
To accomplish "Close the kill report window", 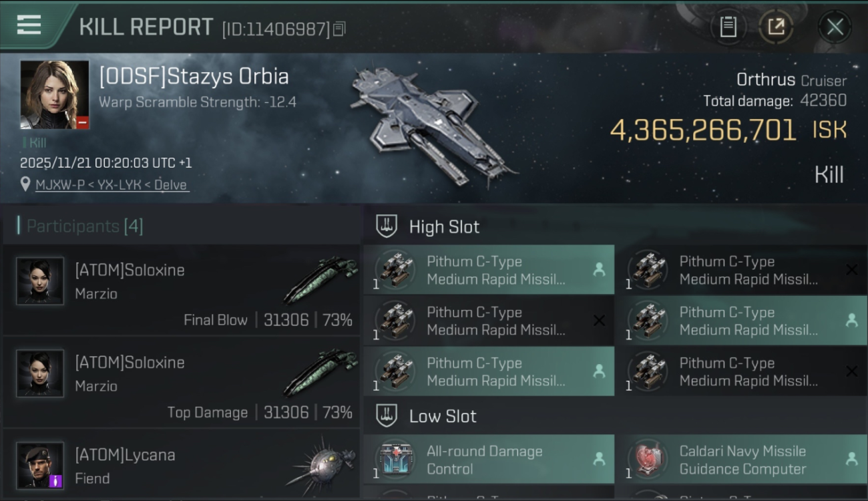I will [835, 27].
